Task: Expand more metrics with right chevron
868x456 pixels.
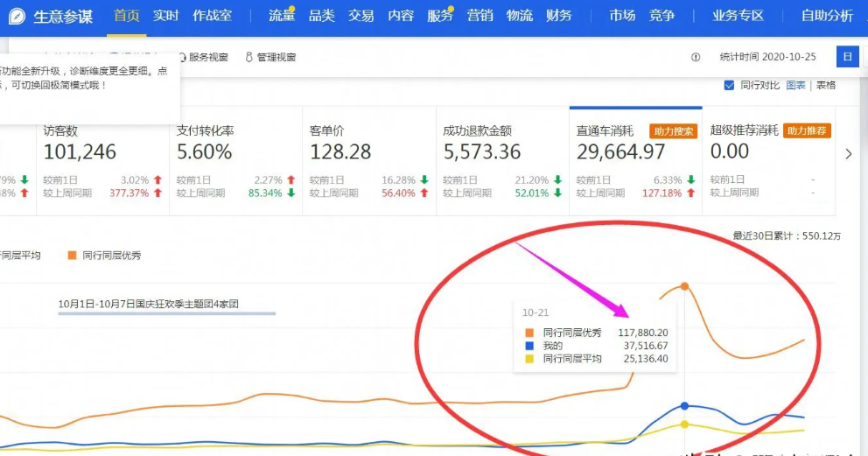Action: click(849, 154)
